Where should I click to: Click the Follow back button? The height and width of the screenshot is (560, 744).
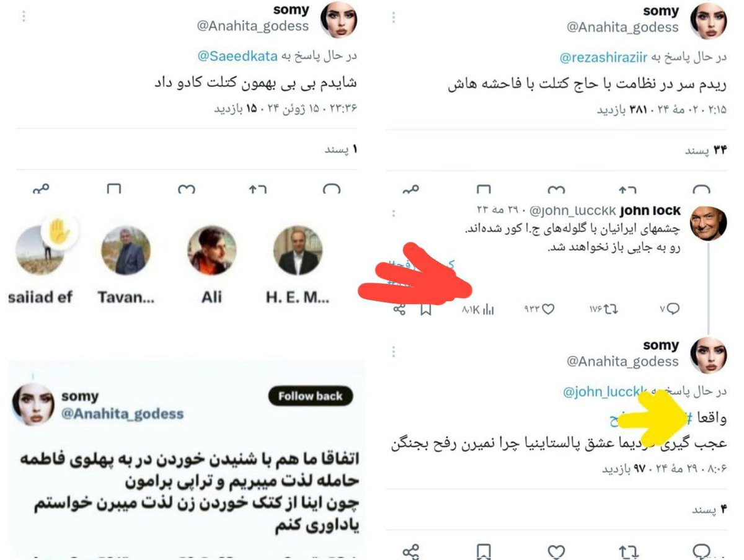click(311, 396)
